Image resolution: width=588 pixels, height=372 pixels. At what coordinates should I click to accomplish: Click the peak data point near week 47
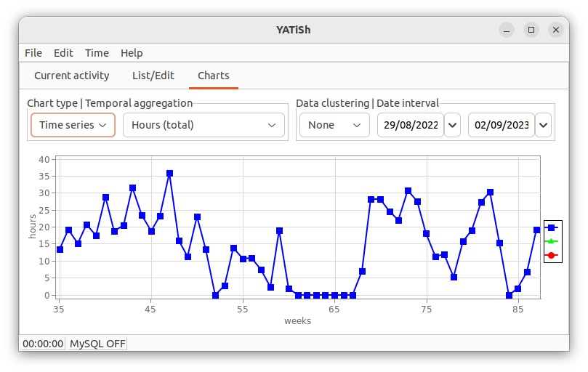169,173
